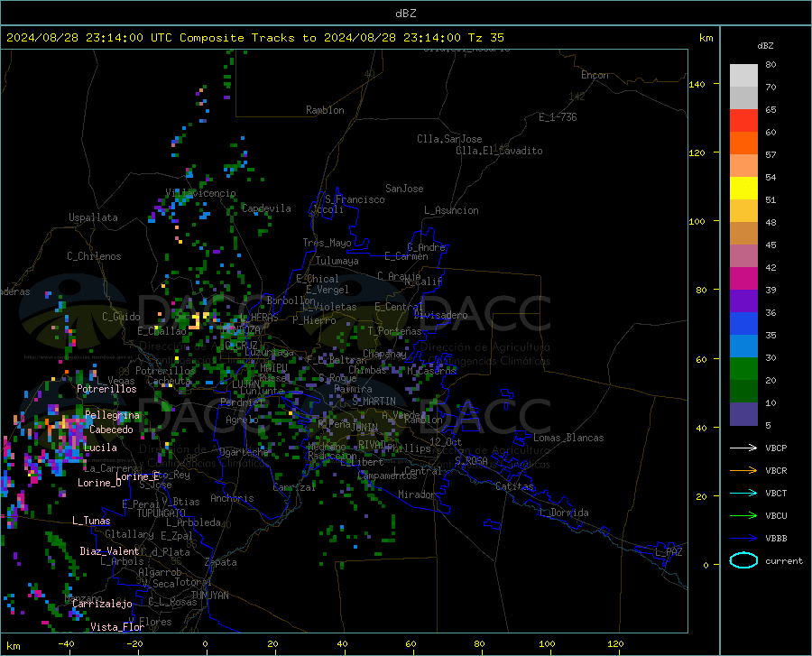The image size is (812, 656).
Task: Click the pink 'Cabecedo' label
Action: click(x=111, y=430)
